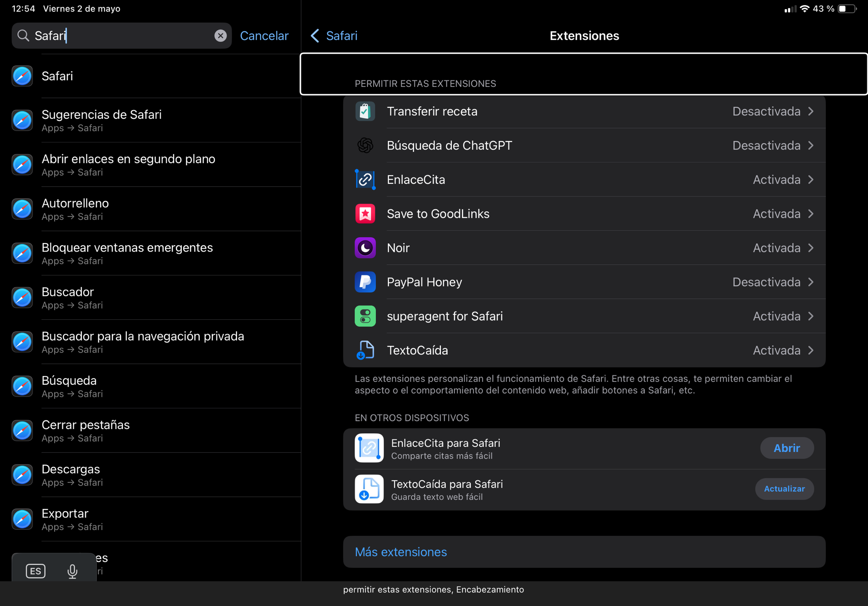This screenshot has width=868, height=606.
Task: Tap the PayPal Honey icon
Action: coord(365,282)
